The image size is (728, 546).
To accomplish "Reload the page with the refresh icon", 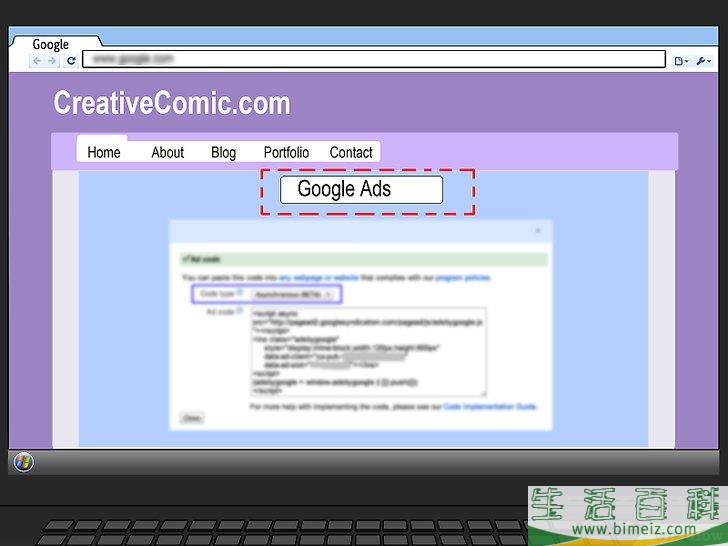I will 71,61.
